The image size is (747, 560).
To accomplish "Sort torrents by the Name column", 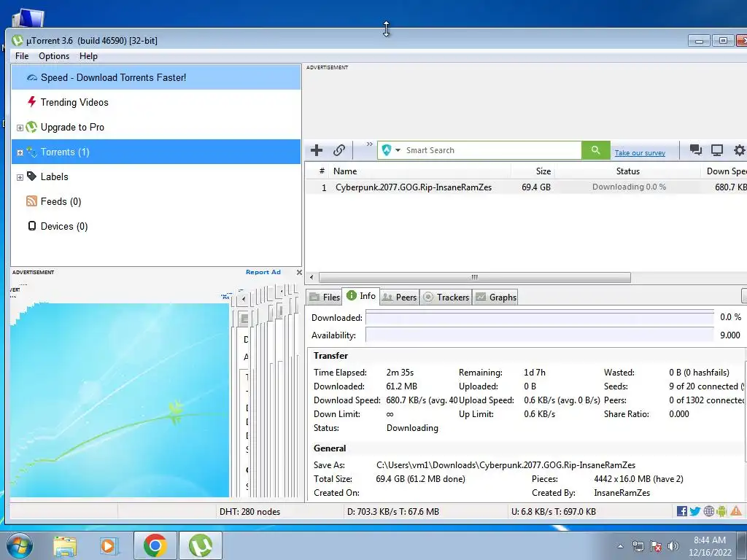I will pos(421,171).
